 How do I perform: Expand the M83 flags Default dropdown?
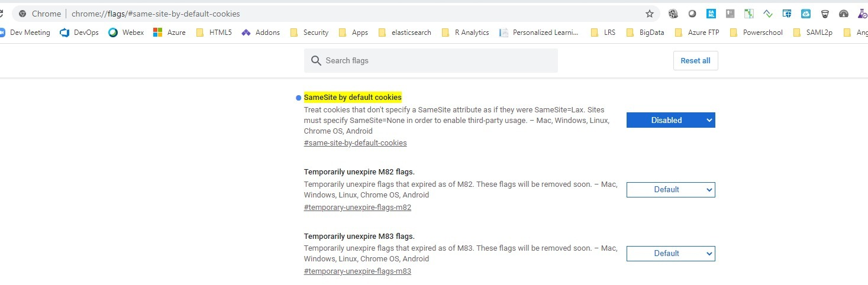[x=671, y=254]
